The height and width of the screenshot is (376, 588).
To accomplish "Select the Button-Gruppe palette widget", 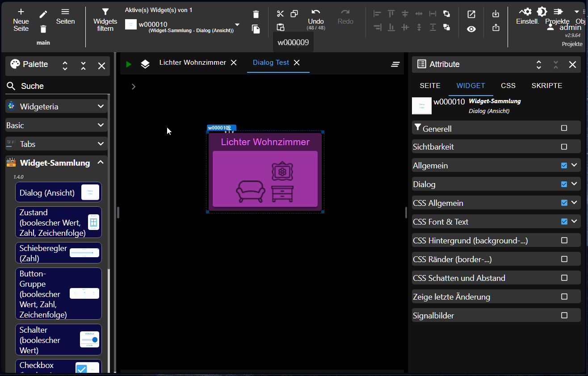I will click(x=59, y=294).
